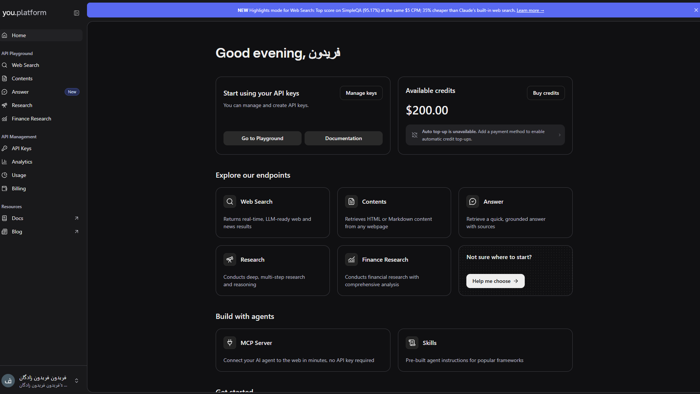Click the auto top-up unavailable icon
700x394 pixels.
click(414, 135)
